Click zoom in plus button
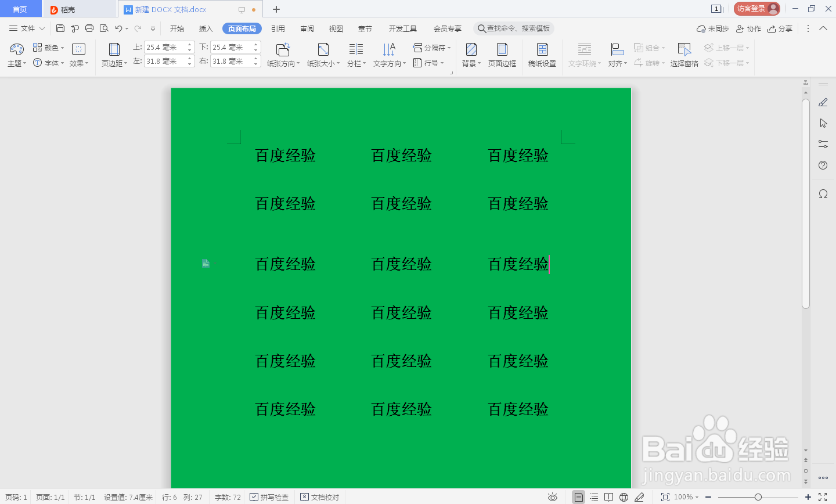Viewport: 836px width, 504px height. click(808, 497)
